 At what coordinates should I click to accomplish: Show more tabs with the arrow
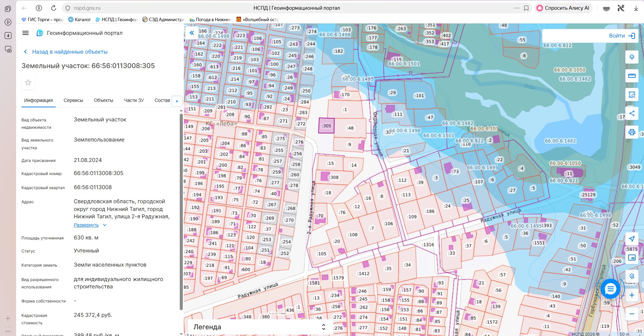[177, 101]
